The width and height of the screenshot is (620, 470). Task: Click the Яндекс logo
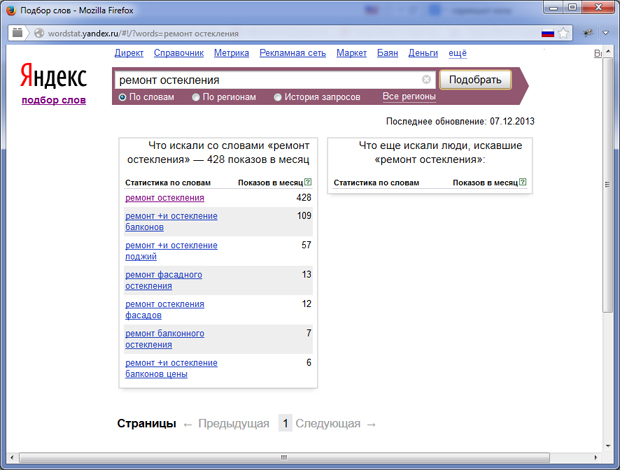point(53,75)
